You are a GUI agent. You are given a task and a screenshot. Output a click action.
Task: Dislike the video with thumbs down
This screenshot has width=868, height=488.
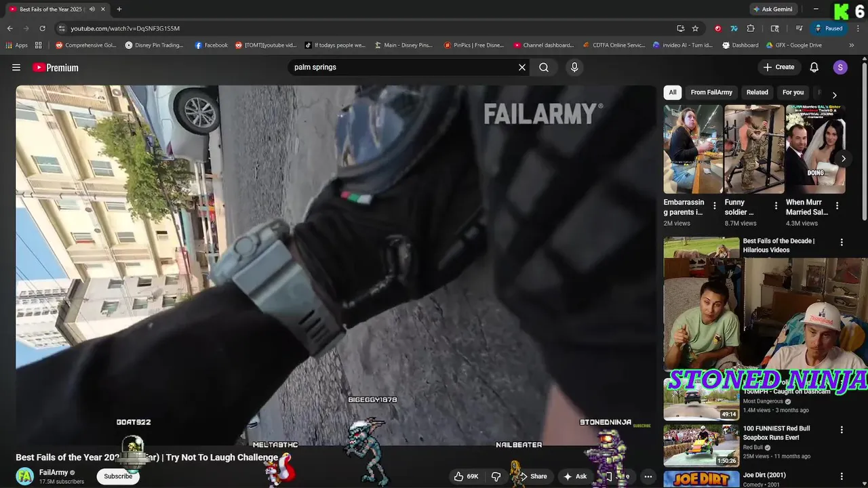click(x=496, y=476)
